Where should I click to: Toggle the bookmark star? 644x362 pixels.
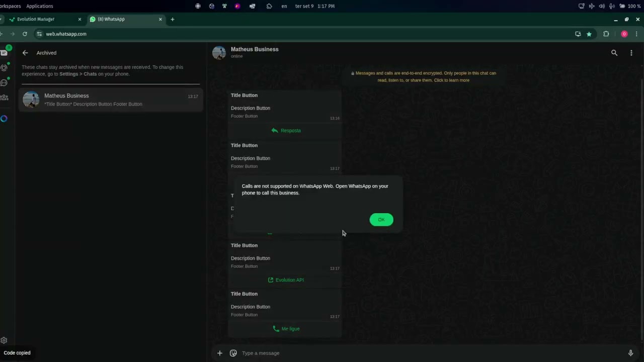pos(589,34)
